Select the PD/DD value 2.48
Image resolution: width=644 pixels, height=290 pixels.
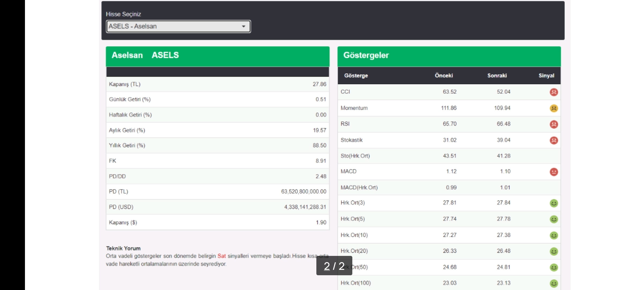(x=321, y=176)
